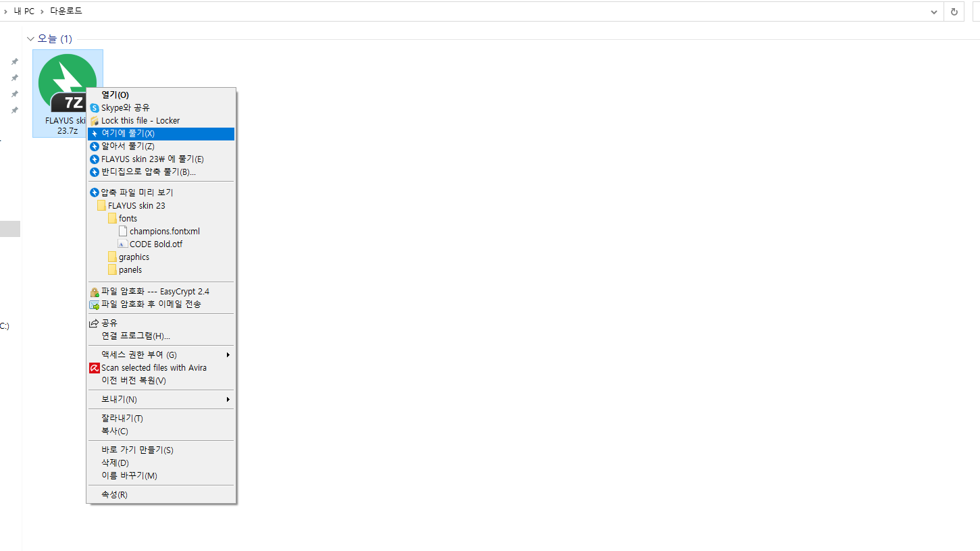Expand the '보내기(N)' submenu arrow
980x551 pixels.
[228, 400]
